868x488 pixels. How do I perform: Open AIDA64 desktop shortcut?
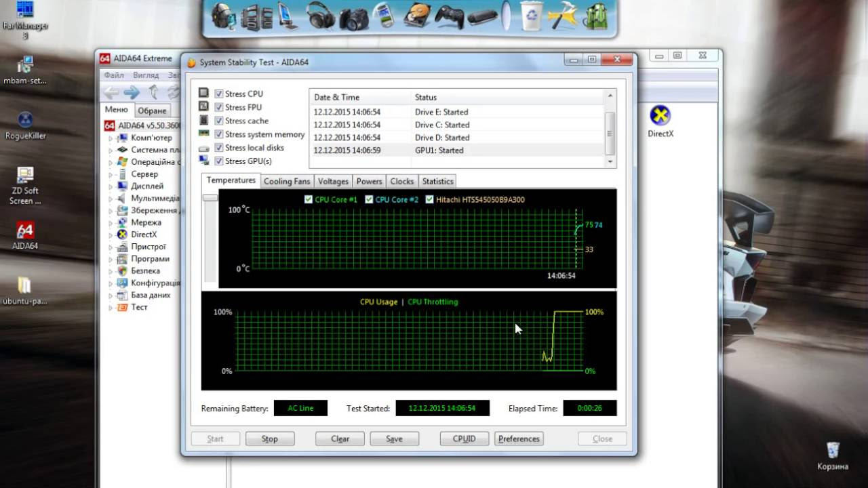point(24,236)
